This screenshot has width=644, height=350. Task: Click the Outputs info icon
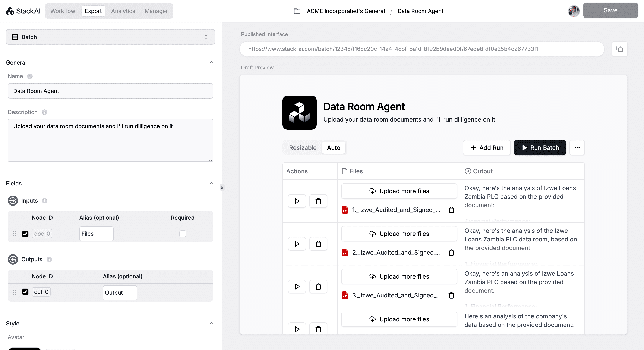tap(49, 259)
